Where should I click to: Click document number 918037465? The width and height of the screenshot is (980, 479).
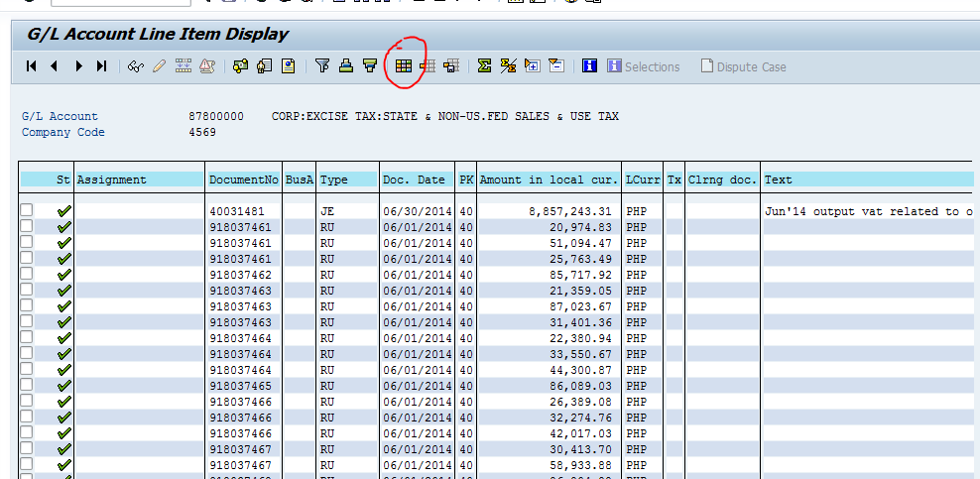tap(240, 386)
